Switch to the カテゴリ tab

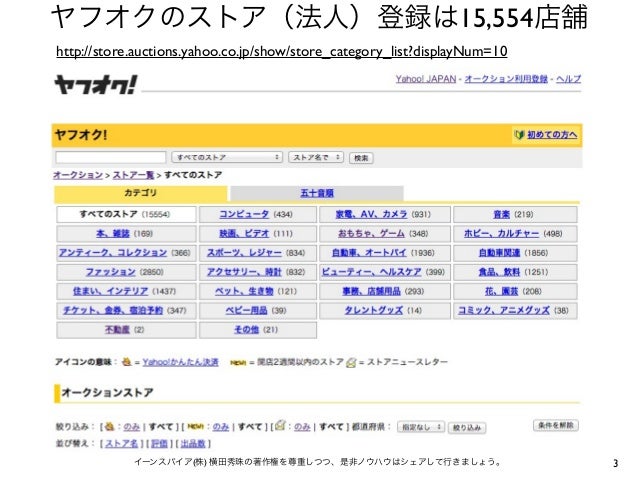(141, 193)
